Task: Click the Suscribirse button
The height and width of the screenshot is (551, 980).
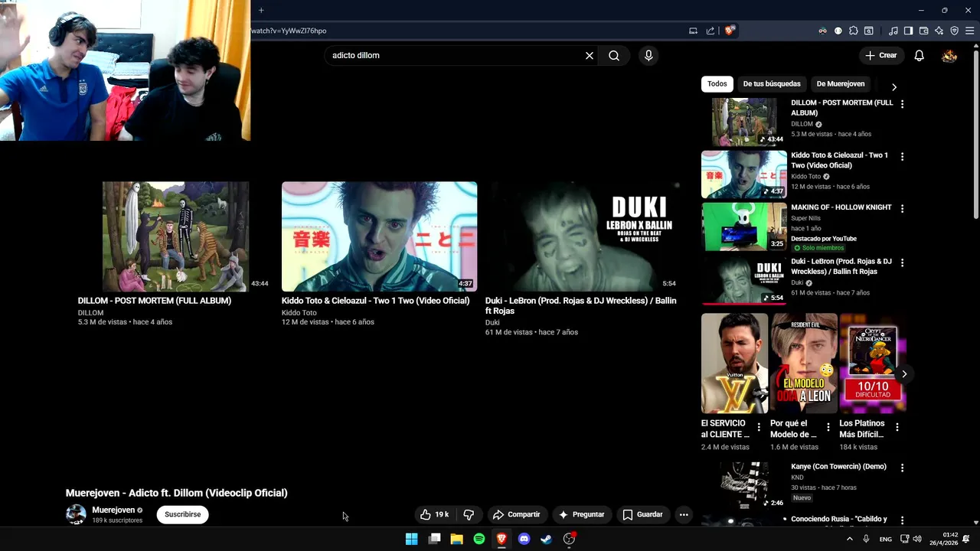Action: [x=183, y=514]
